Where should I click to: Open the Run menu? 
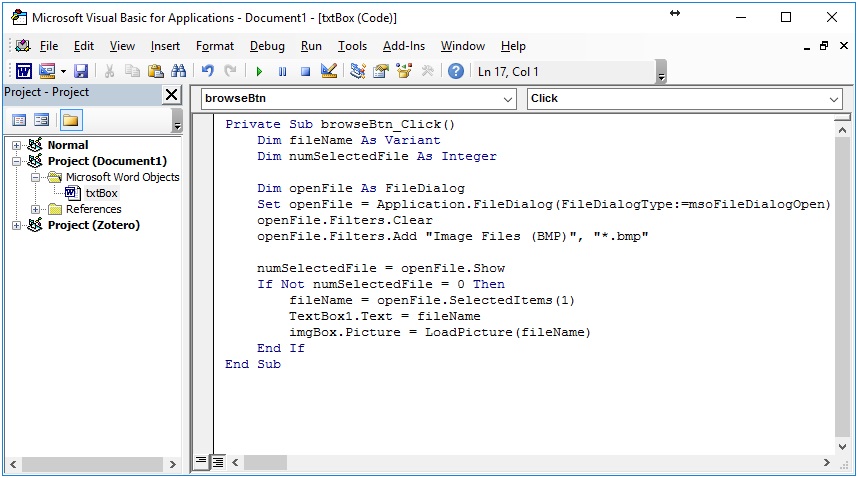tap(311, 46)
